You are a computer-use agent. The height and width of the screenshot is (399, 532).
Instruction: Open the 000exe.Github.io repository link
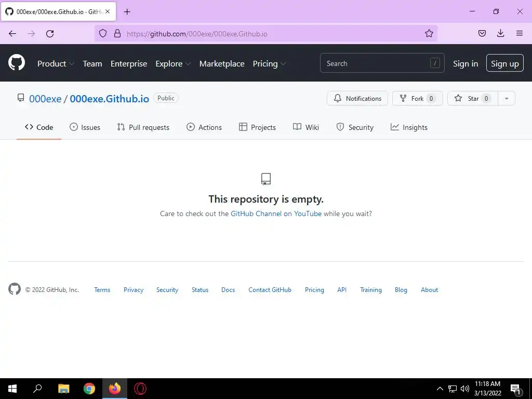[x=109, y=99]
